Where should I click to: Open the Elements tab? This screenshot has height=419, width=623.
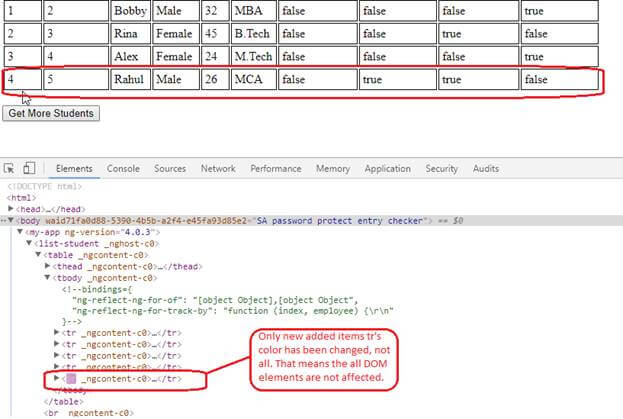coord(74,169)
